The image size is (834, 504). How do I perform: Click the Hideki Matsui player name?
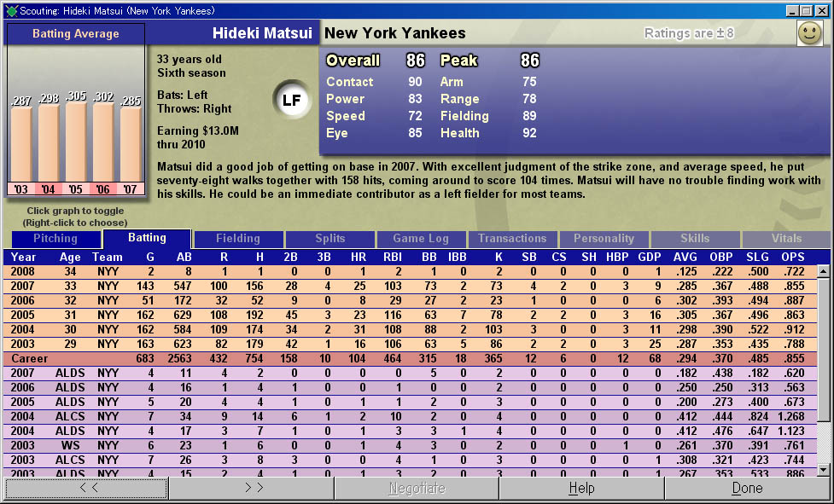click(x=262, y=33)
